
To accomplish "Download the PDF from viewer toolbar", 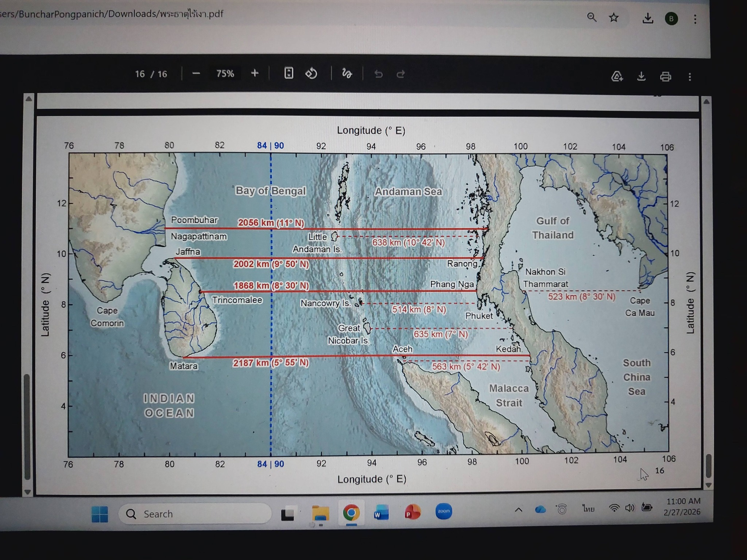I will pos(641,76).
